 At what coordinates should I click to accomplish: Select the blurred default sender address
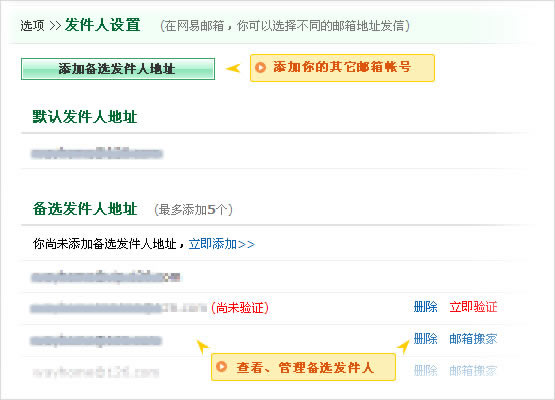click(x=97, y=154)
